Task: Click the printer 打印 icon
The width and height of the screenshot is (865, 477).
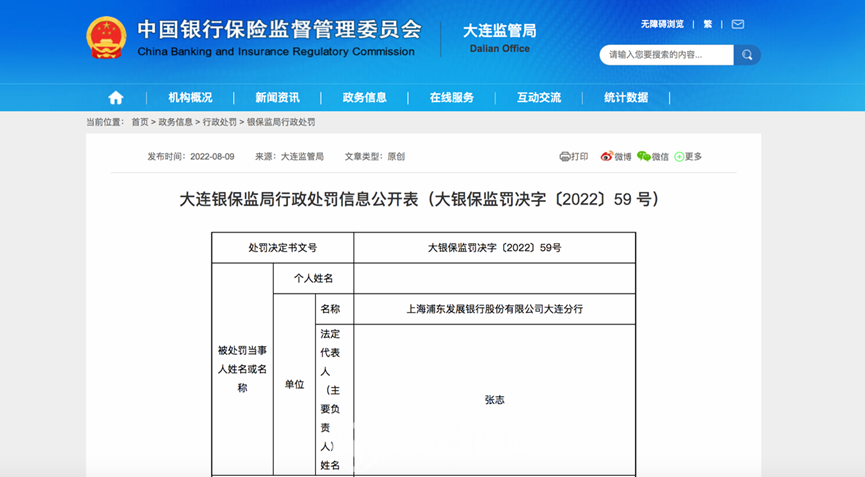Action: 565,157
